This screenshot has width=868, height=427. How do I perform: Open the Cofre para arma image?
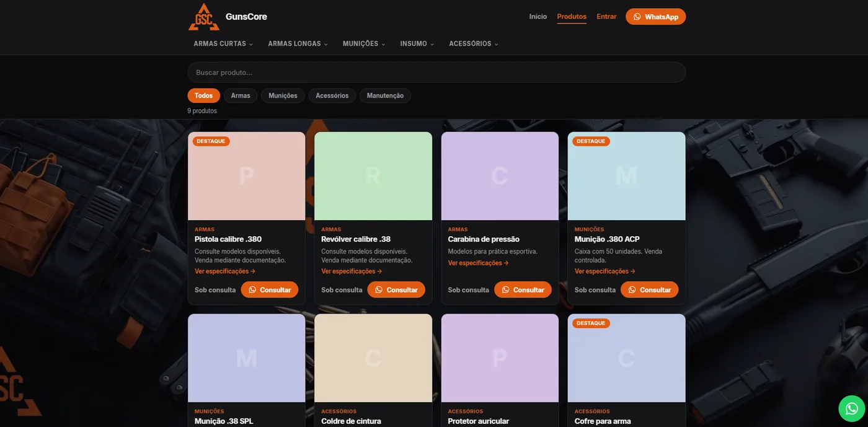point(626,358)
